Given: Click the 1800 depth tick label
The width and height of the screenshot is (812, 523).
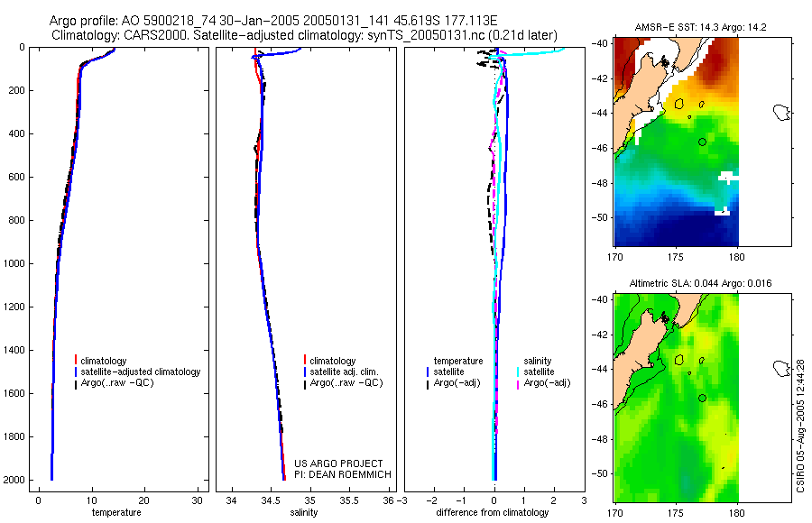Looking at the screenshot, I should tap(14, 436).
